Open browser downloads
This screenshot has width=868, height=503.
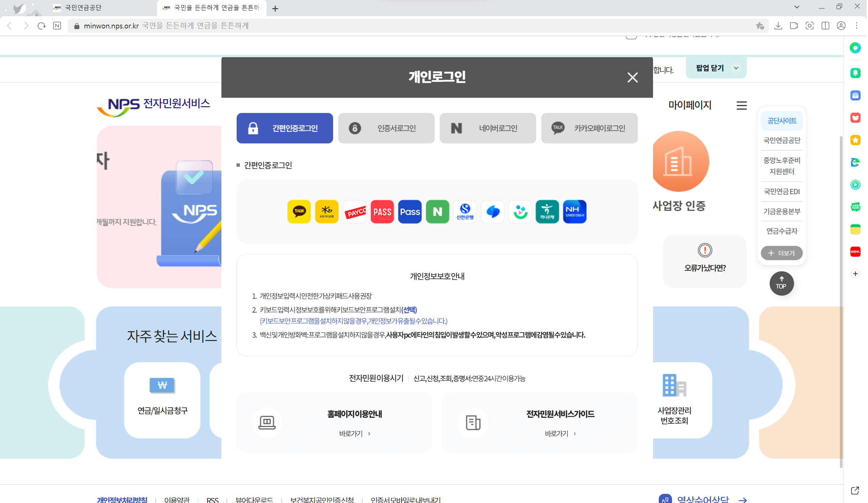point(778,26)
